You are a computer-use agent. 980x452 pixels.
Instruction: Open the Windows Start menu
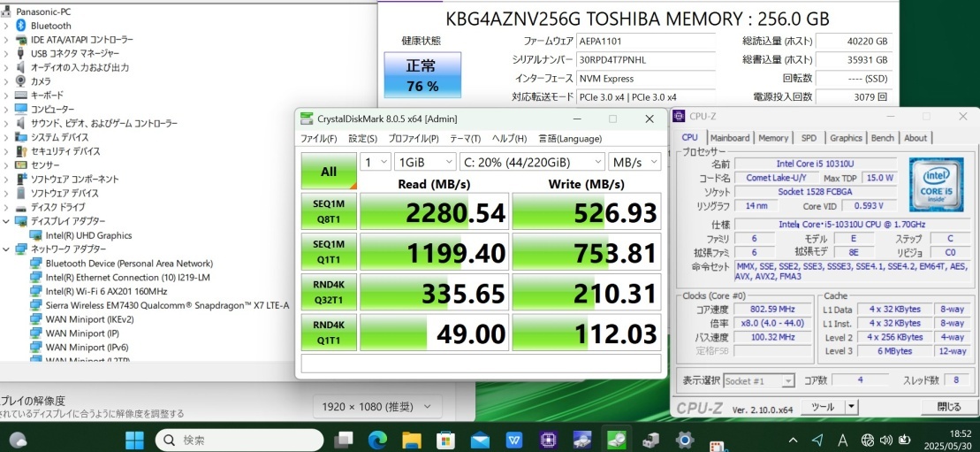tap(134, 440)
